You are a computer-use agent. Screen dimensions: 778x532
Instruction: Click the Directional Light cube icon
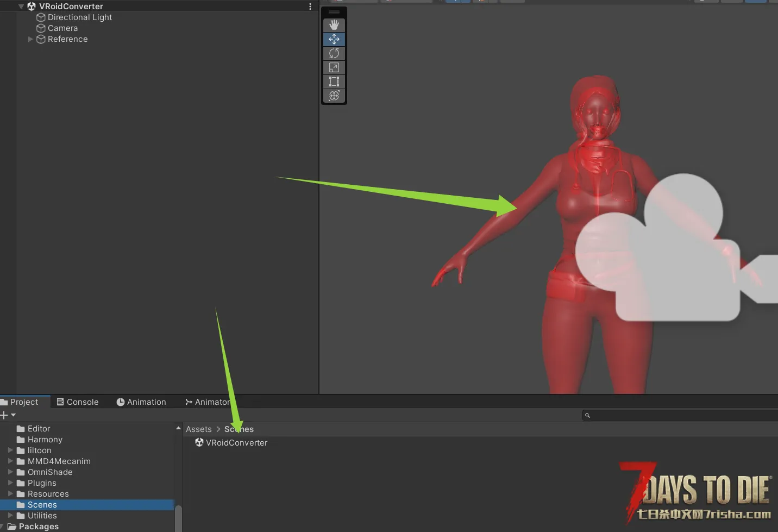coord(41,17)
